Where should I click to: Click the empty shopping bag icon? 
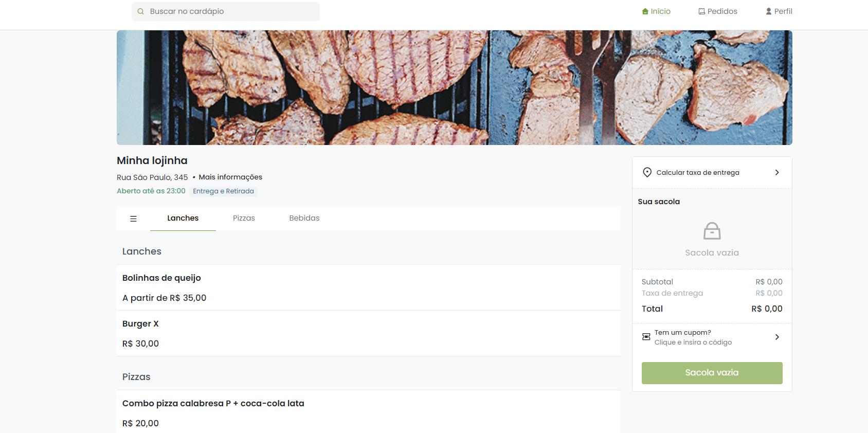tap(712, 231)
